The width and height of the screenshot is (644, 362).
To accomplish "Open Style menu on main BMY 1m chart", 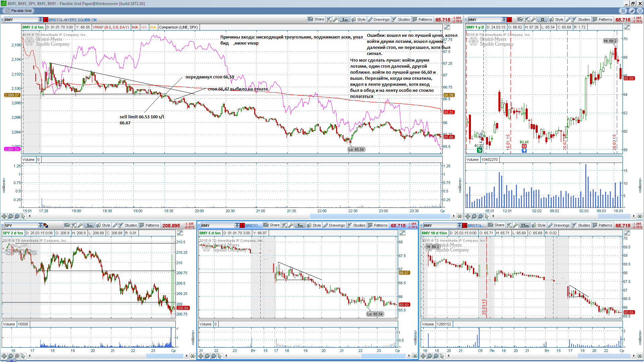I will click(x=359, y=19).
